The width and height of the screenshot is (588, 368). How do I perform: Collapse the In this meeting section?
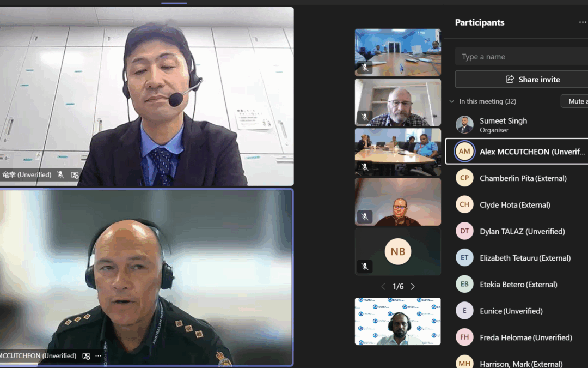pos(451,101)
